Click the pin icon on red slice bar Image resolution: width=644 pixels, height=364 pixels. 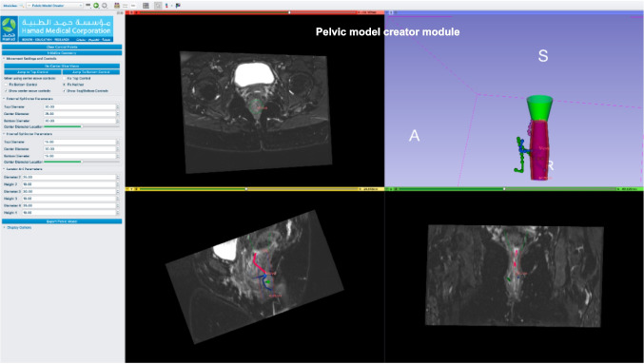pos(128,12)
